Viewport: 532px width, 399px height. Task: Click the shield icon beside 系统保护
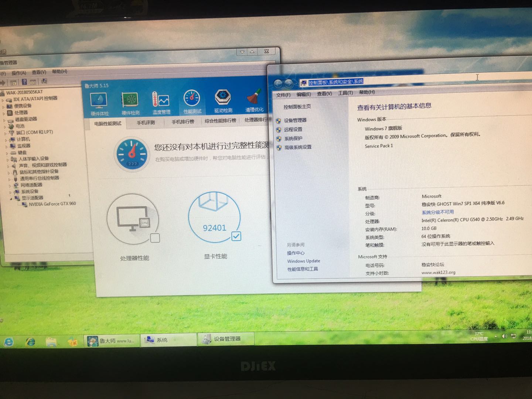(279, 139)
